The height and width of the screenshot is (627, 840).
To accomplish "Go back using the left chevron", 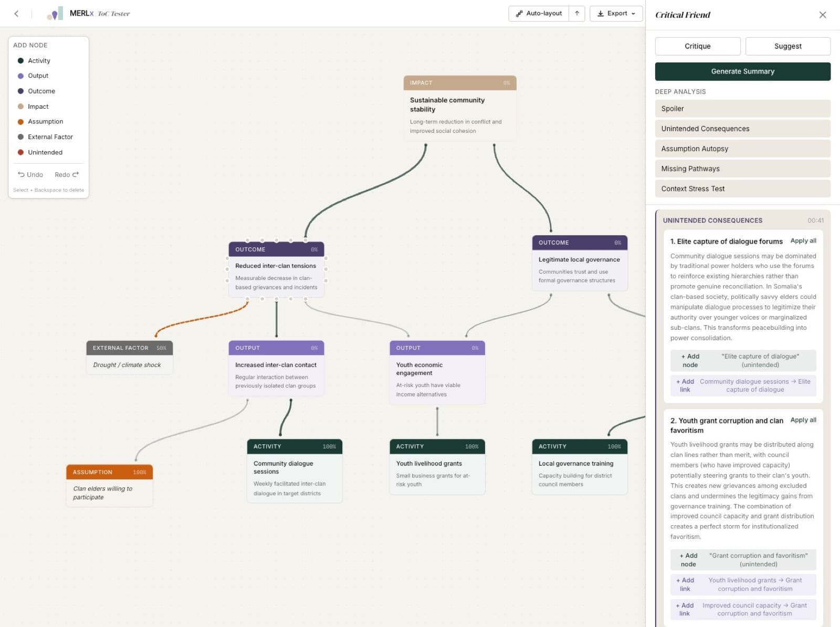I will click(16, 14).
